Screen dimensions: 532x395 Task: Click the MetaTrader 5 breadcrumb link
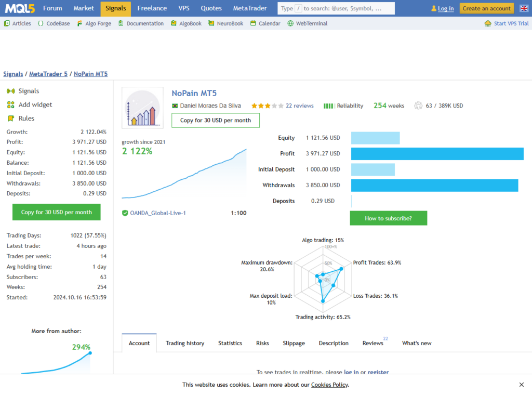tap(48, 74)
